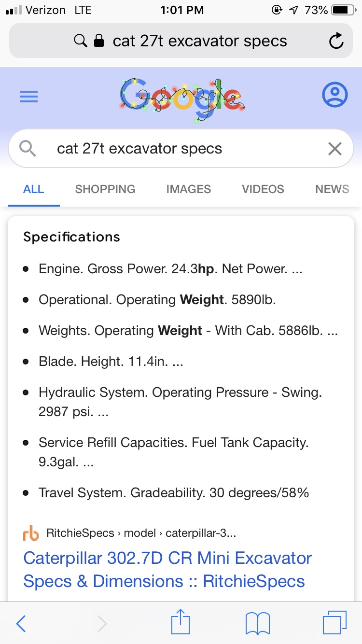Switch to the Shopping results tab
Viewport: 362px width, 644px height.
point(105,189)
